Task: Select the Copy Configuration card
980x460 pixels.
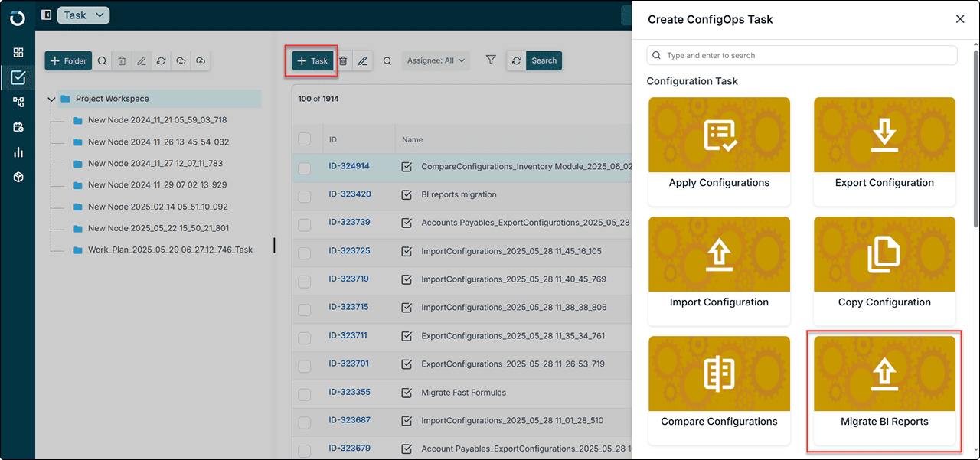Action: pyautogui.click(x=884, y=270)
